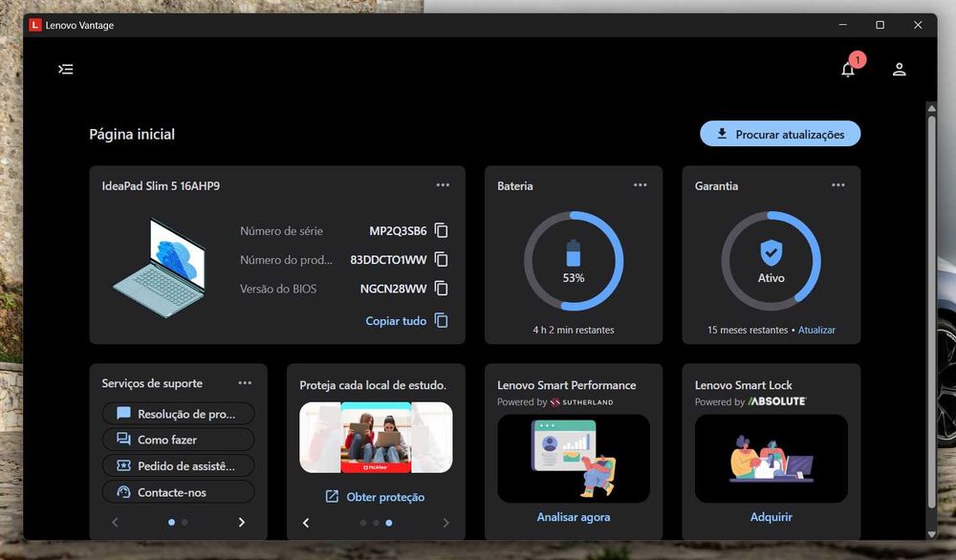Open Bateria card more options

click(x=641, y=184)
